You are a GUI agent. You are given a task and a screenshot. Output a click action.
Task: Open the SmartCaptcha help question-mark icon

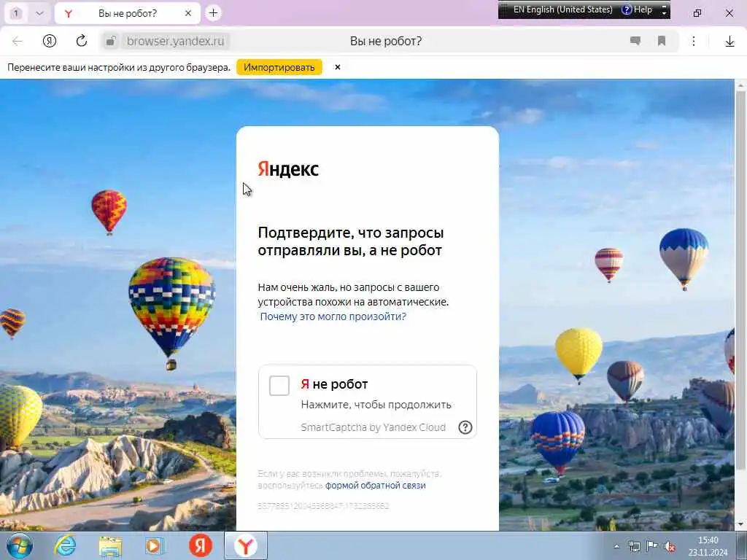tap(465, 427)
